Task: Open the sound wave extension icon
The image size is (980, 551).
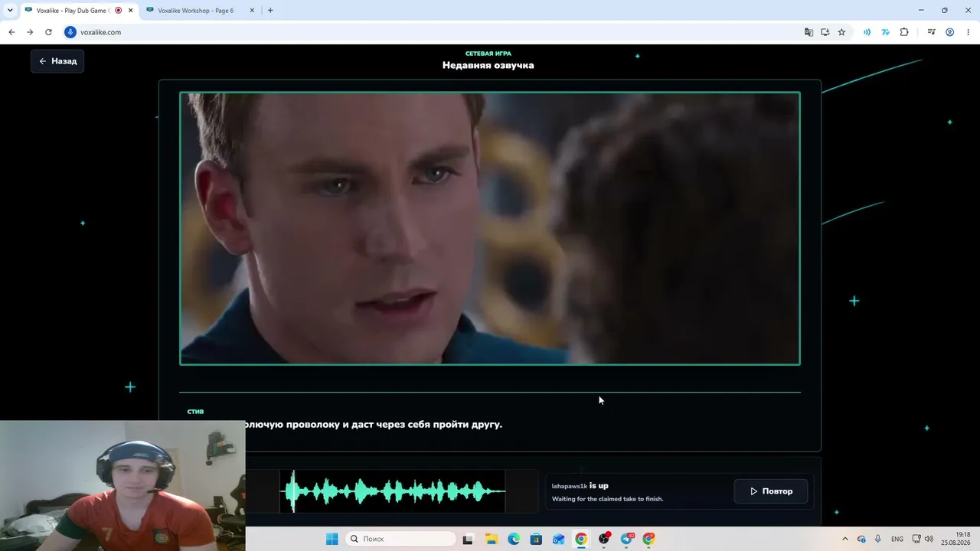Action: pyautogui.click(x=867, y=32)
